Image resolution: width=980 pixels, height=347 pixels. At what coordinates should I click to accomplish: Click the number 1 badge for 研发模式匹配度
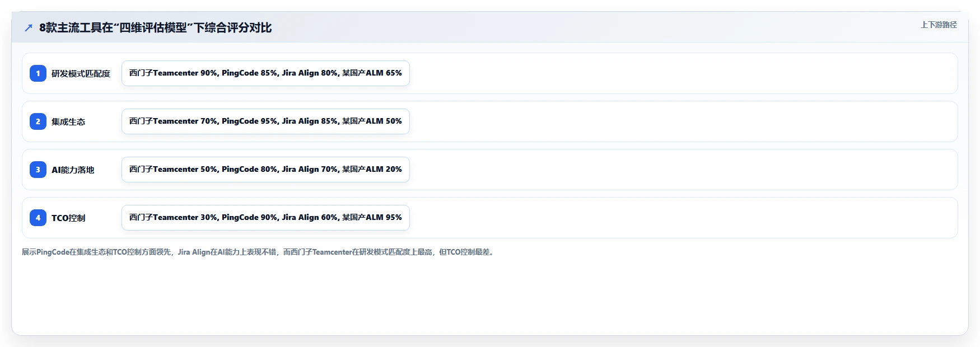pos(38,73)
